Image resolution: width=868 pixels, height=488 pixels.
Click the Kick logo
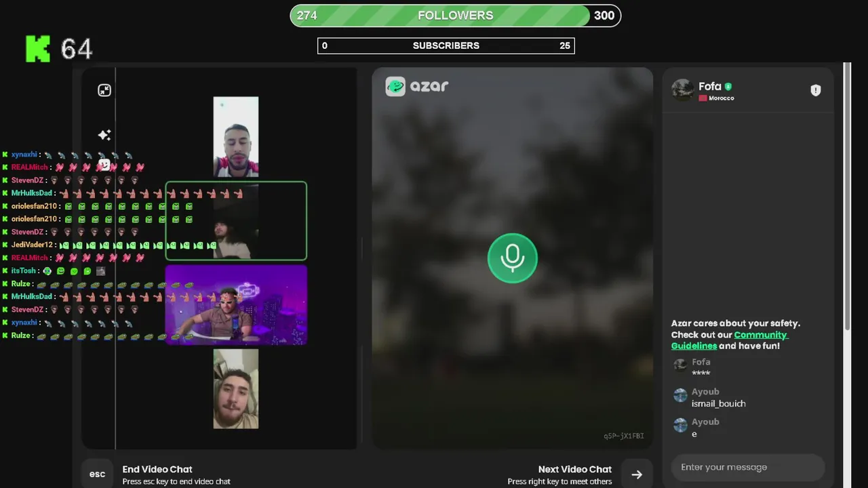click(38, 49)
